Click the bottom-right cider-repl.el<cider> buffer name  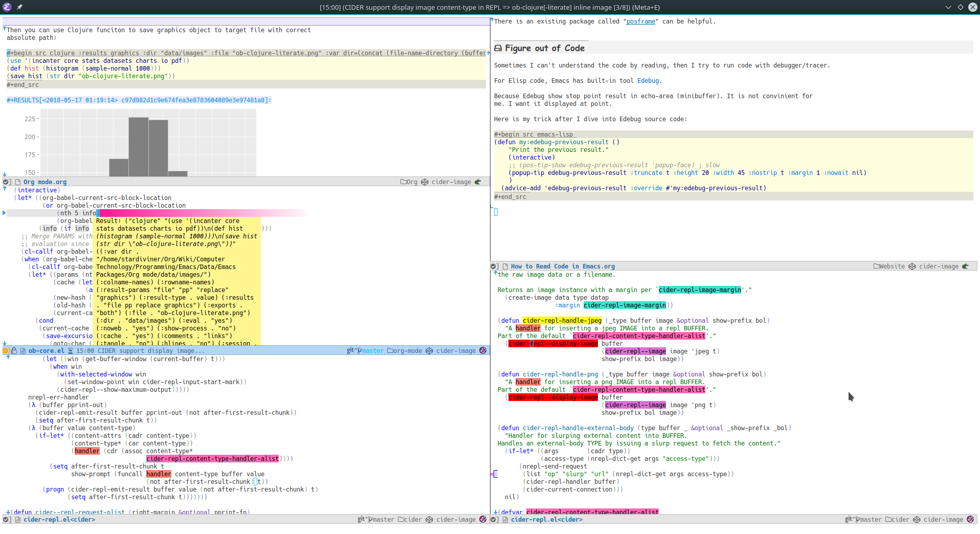[x=547, y=520]
